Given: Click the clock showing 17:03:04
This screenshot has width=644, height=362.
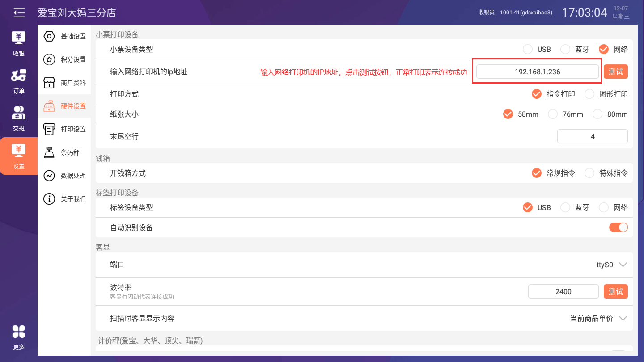Looking at the screenshot, I should pos(585,13).
